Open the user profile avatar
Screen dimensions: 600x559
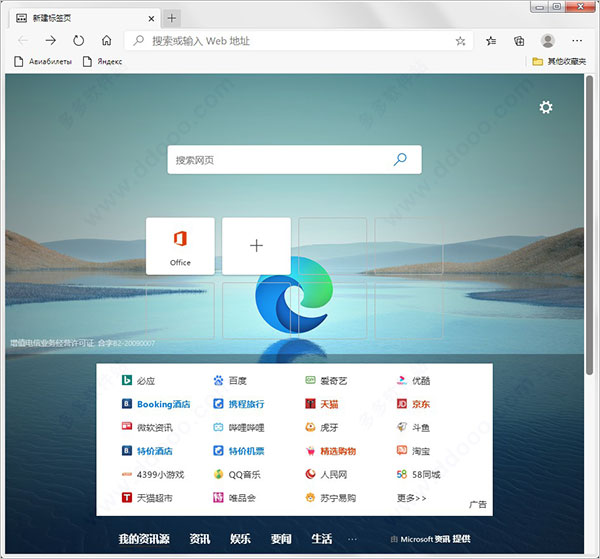(548, 41)
